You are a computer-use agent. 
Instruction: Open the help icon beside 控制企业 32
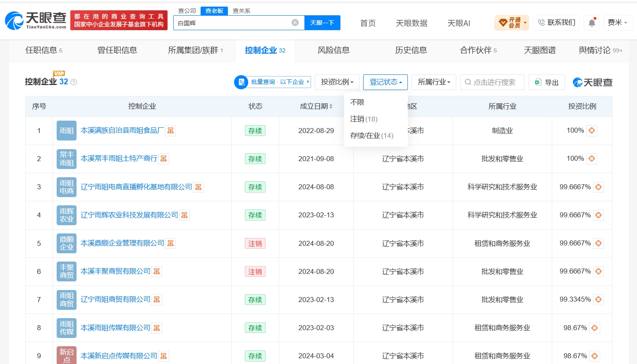[x=74, y=82]
